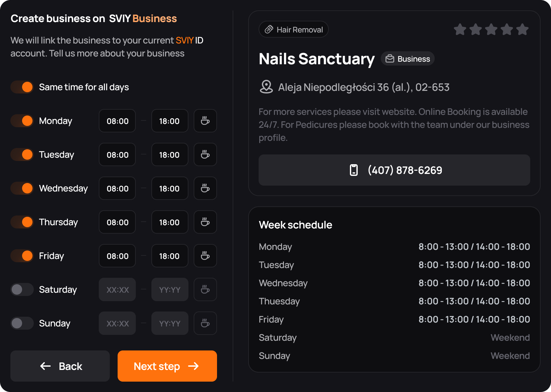This screenshot has width=551, height=392.
Task: Edit Friday opening time 08:00
Action: click(117, 256)
